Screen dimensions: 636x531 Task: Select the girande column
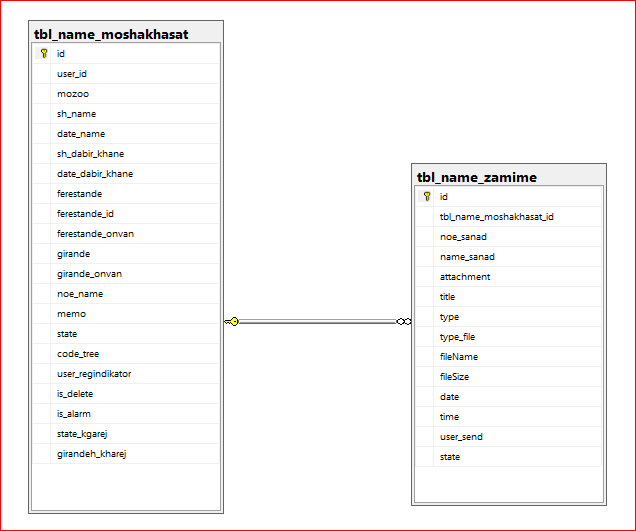pos(126,254)
